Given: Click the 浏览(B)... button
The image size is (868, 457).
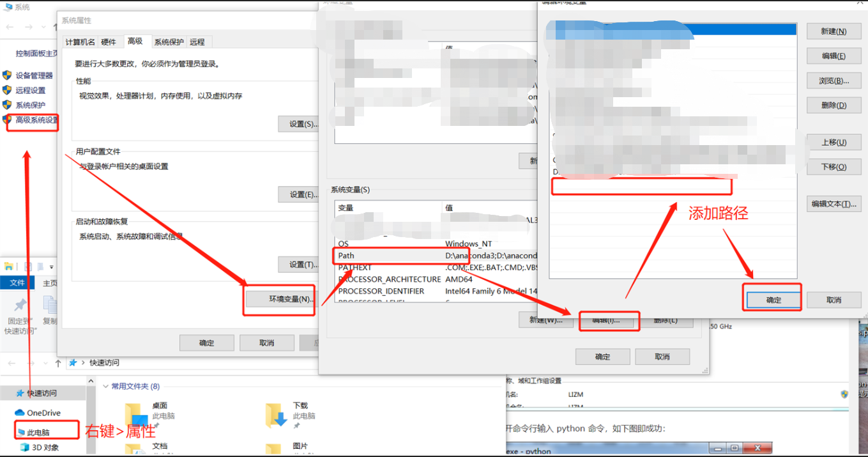Looking at the screenshot, I should [x=834, y=81].
